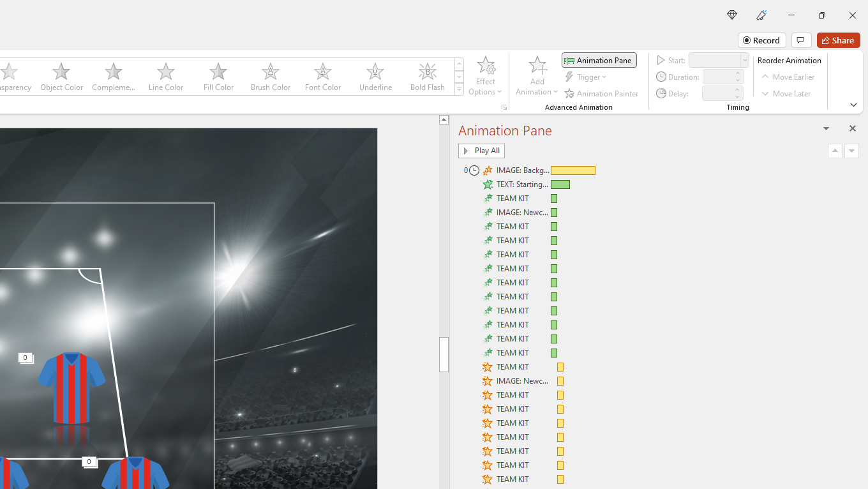Select the Font Color animation effect
Viewport: 868px width, 489px height.
(x=323, y=77)
